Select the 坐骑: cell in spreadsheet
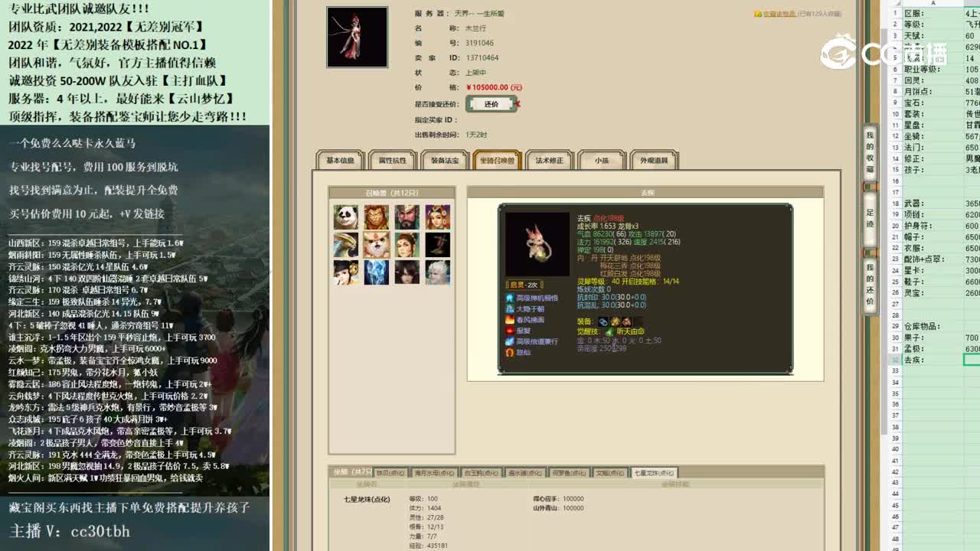 (932, 136)
